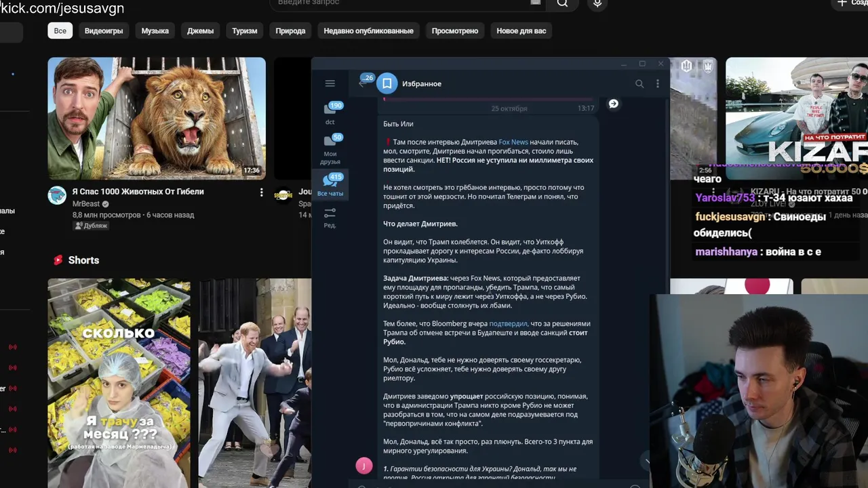The width and height of the screenshot is (868, 488).
Task: Play the MrBeast lion video thumbnail
Action: 157,118
